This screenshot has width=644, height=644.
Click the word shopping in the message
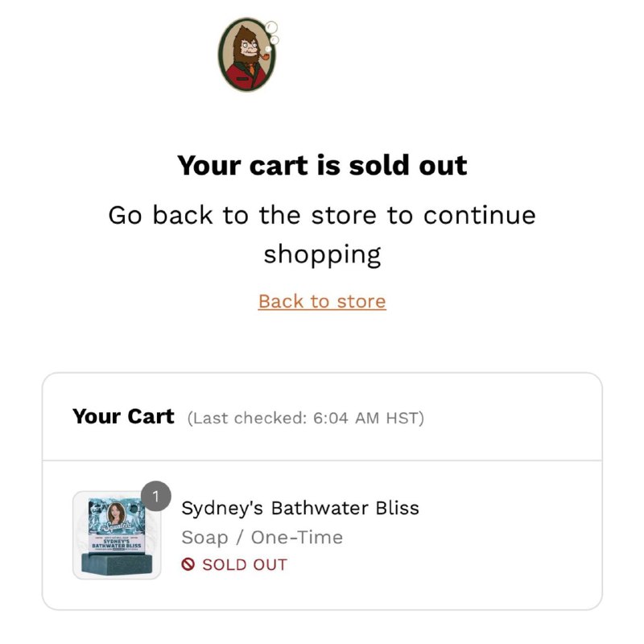[x=323, y=254]
